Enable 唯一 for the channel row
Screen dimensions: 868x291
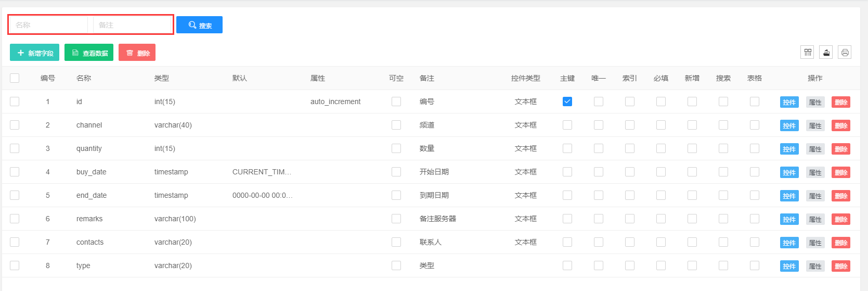click(599, 125)
